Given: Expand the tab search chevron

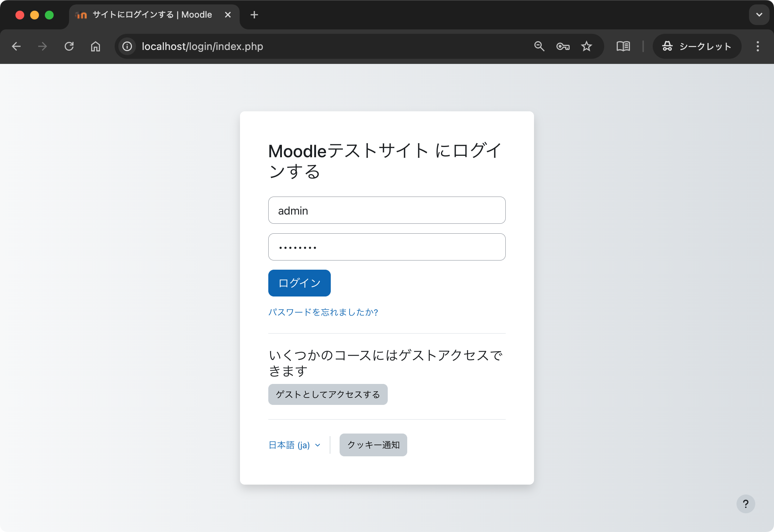Looking at the screenshot, I should [x=759, y=15].
